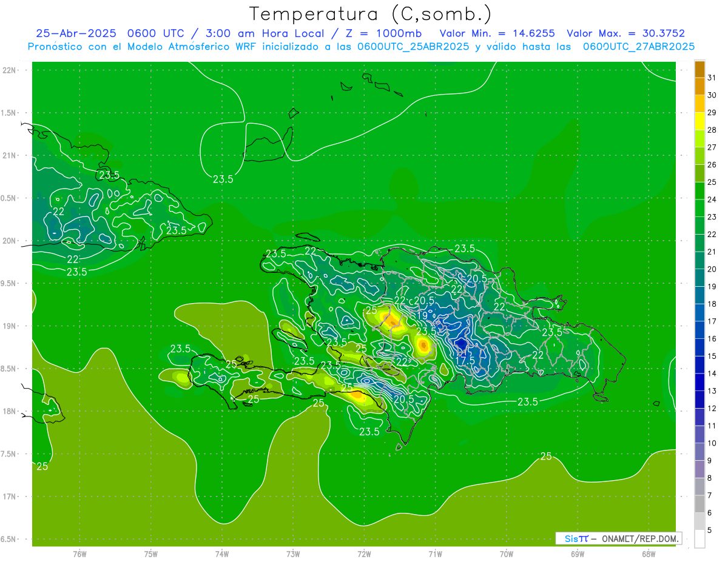Click the '15' label on the color bar
Viewport: 728px width, 562px height.
[712, 356]
